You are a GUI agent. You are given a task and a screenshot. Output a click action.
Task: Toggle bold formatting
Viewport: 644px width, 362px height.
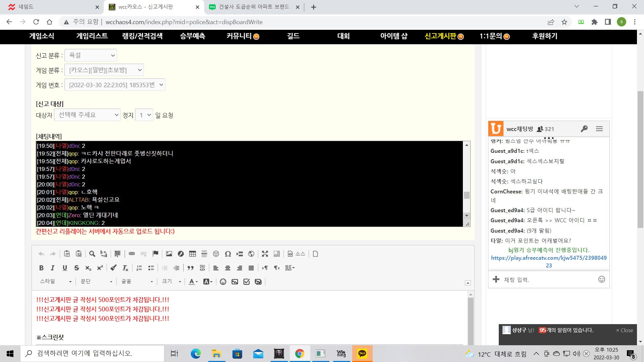coord(41,268)
